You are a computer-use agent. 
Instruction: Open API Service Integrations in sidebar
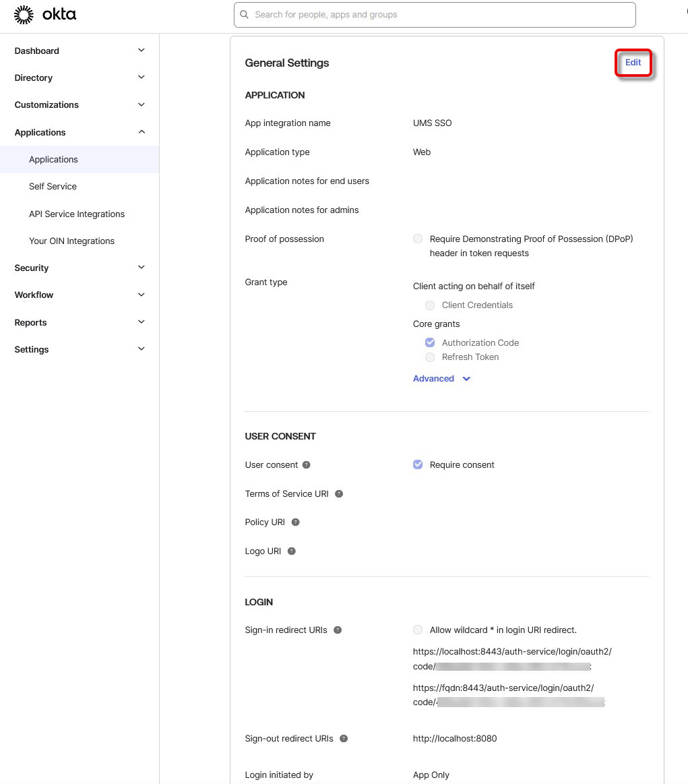click(x=77, y=214)
